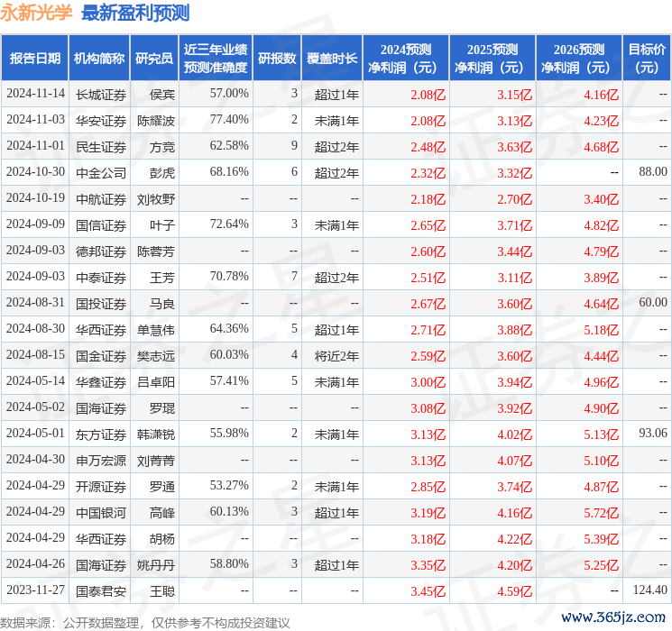Click analyst name 罗琨
This screenshot has height=631, width=672.
(x=162, y=408)
